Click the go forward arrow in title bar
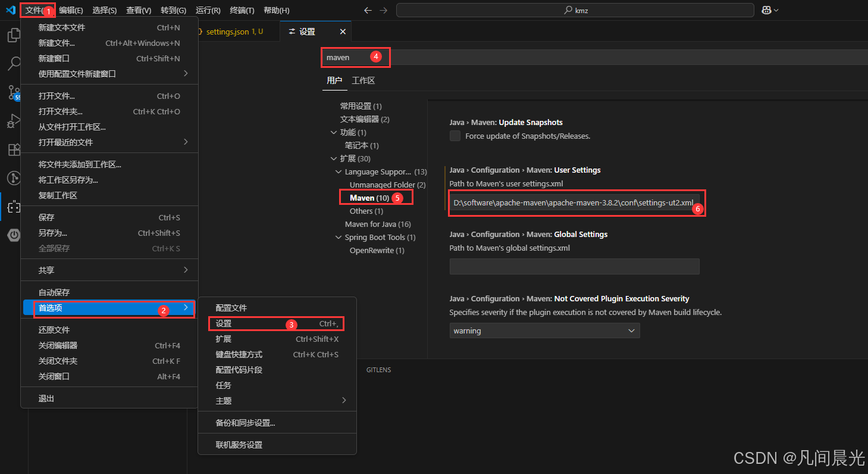Screen dimensions: 868x474 pos(384,10)
